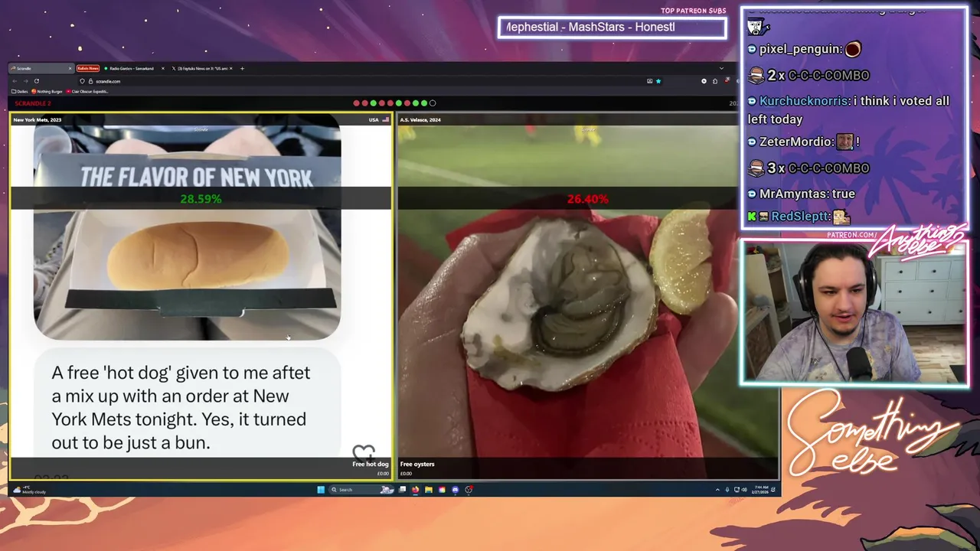
Task: Open the Dailies bookmarks folder
Action: [19, 92]
